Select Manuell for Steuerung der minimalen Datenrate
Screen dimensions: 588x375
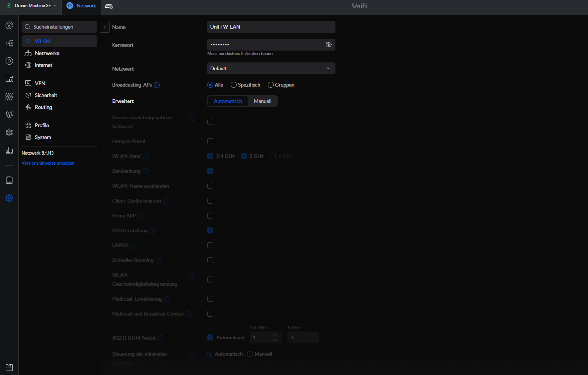point(250,354)
